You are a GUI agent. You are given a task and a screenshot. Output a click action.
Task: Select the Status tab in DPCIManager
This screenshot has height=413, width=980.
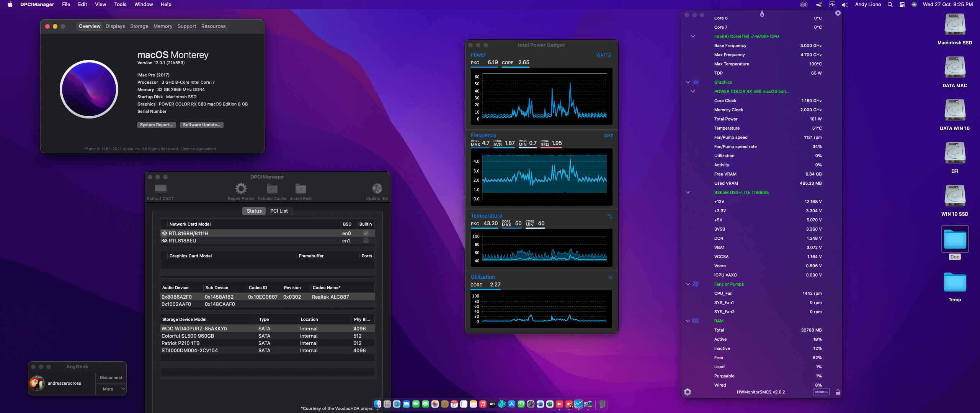254,211
